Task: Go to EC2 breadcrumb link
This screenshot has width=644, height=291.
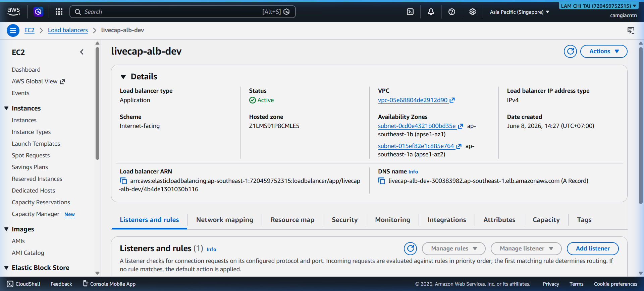Action: [x=29, y=30]
